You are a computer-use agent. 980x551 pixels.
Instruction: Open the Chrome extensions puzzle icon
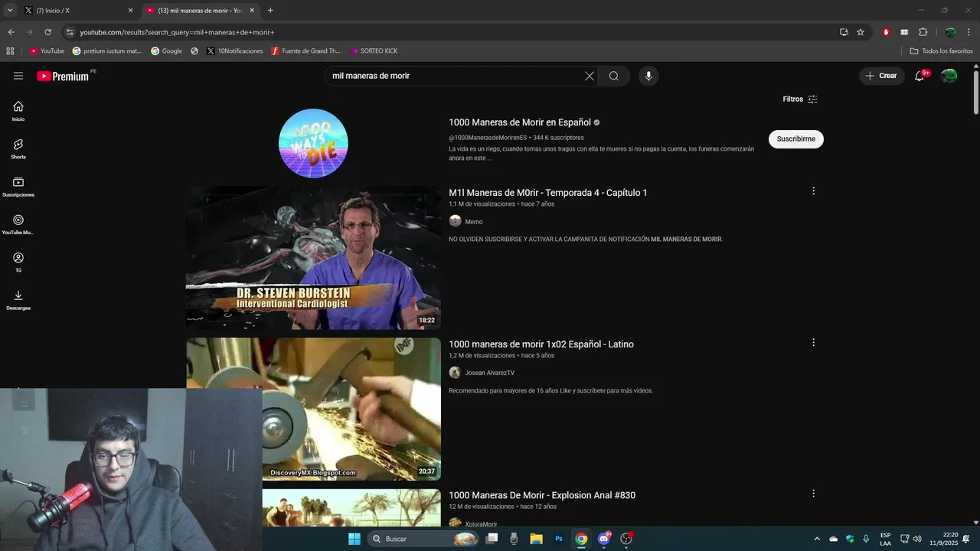click(x=923, y=32)
